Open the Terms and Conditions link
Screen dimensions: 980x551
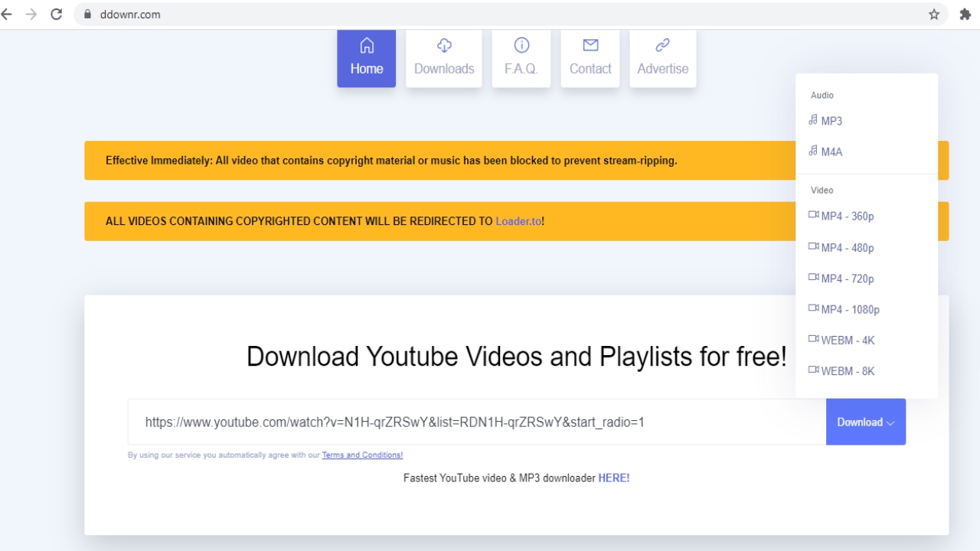(x=362, y=455)
